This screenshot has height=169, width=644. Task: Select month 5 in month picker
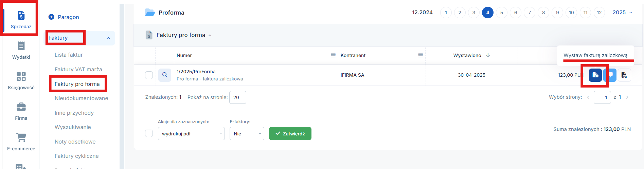501,13
